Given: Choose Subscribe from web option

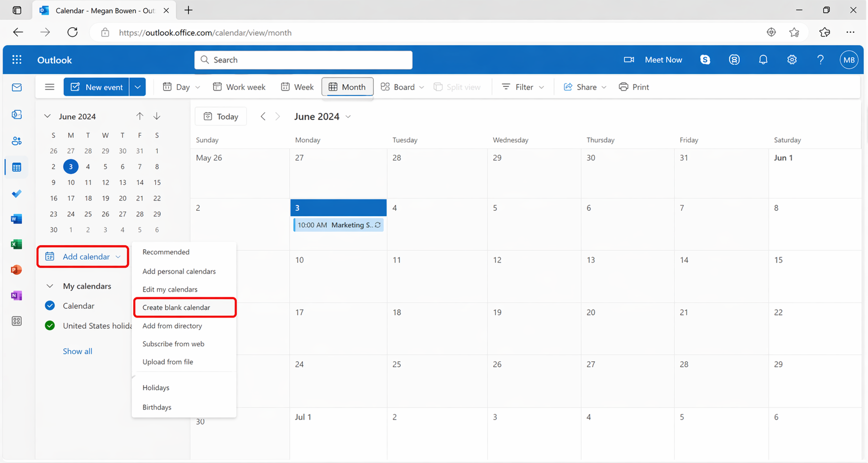Looking at the screenshot, I should pos(173,344).
